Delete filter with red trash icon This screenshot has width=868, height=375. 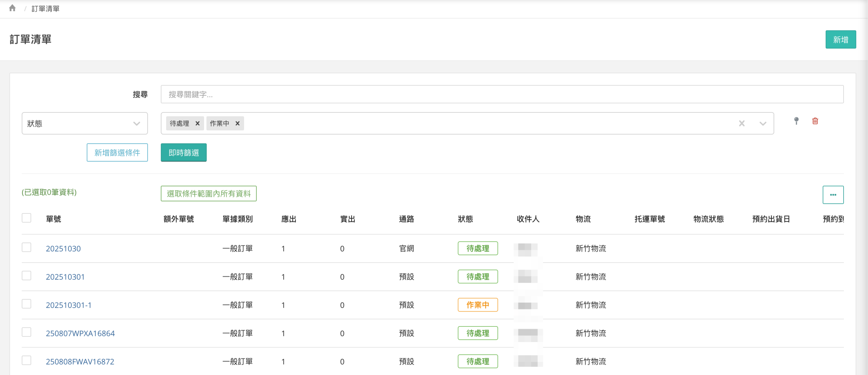[815, 121]
